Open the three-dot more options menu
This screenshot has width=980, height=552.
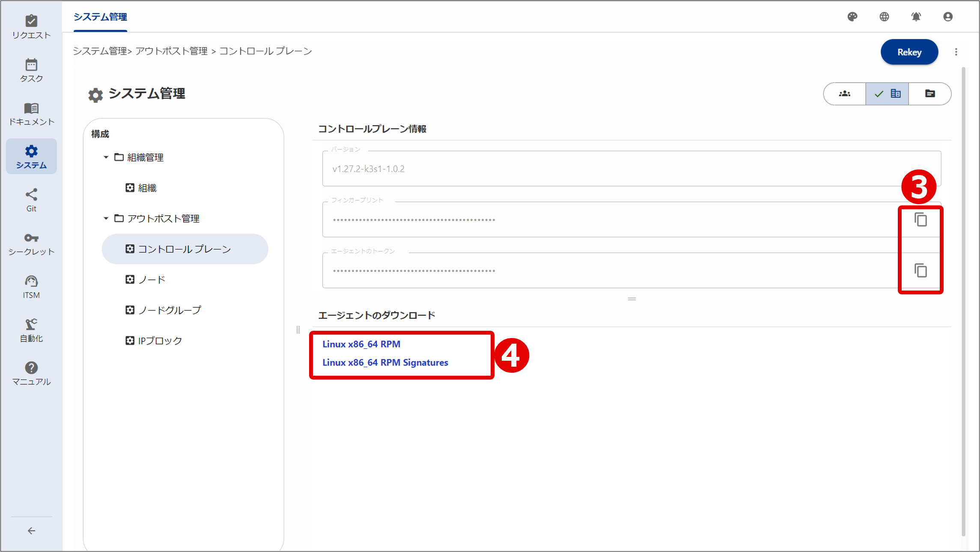[956, 52]
